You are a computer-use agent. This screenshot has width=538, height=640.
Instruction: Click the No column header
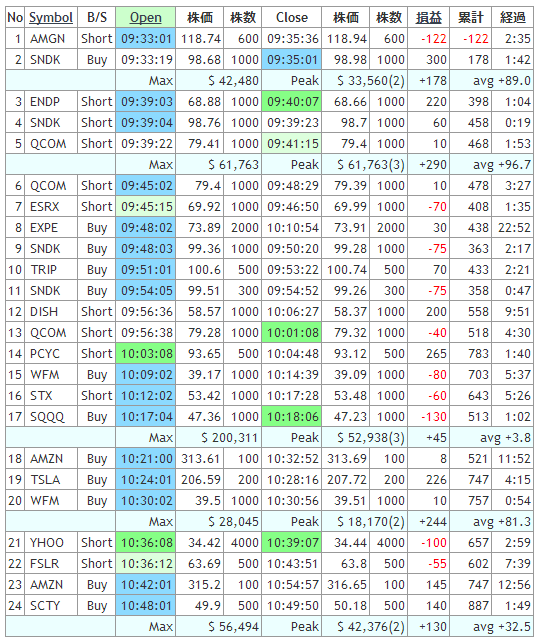pyautogui.click(x=15, y=18)
